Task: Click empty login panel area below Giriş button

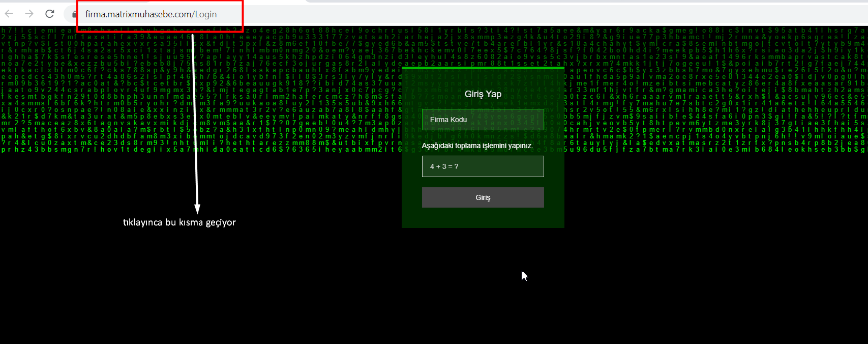Action: (x=483, y=218)
